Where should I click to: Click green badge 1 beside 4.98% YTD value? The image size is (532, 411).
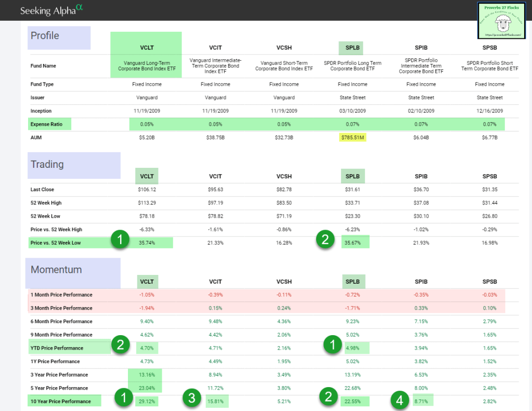coord(330,346)
